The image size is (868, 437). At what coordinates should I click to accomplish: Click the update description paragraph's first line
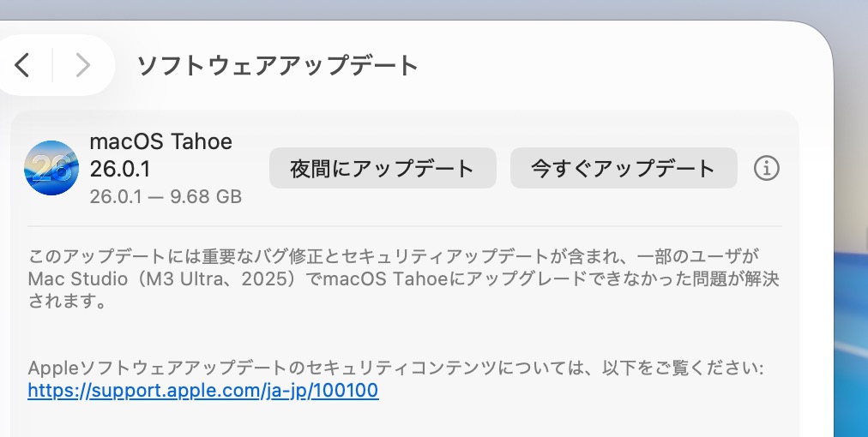[395, 256]
